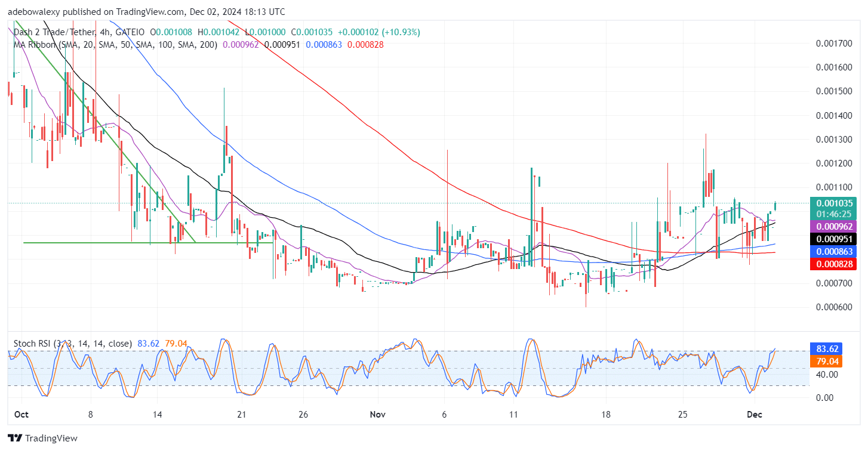This screenshot has width=868, height=451.
Task: Click the orange Stoch RSI value tag 79.04
Action: tap(827, 361)
